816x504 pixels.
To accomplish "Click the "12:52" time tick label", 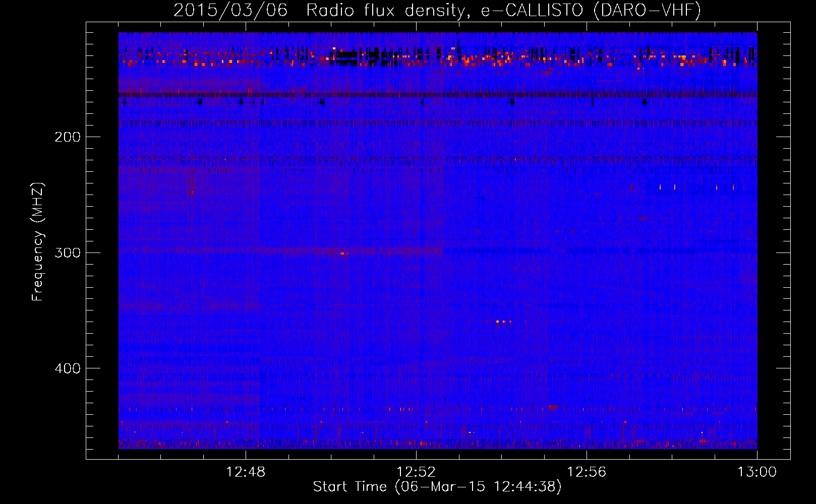I will pos(416,472).
